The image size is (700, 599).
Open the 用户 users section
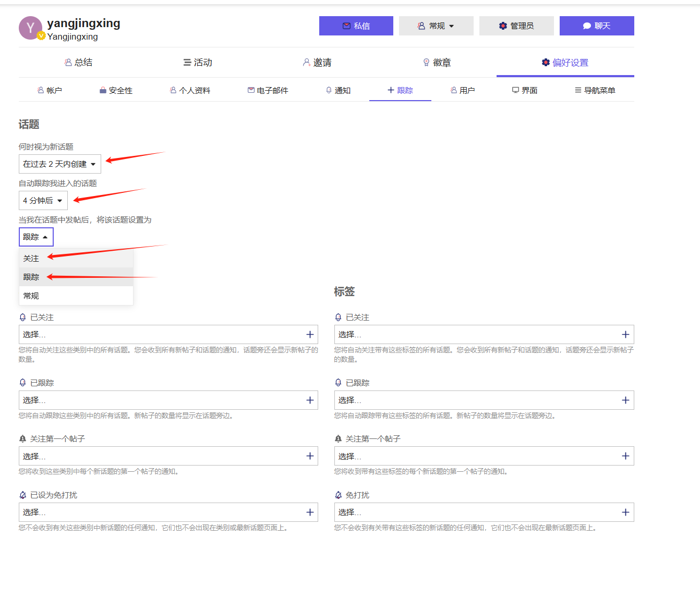(x=463, y=90)
